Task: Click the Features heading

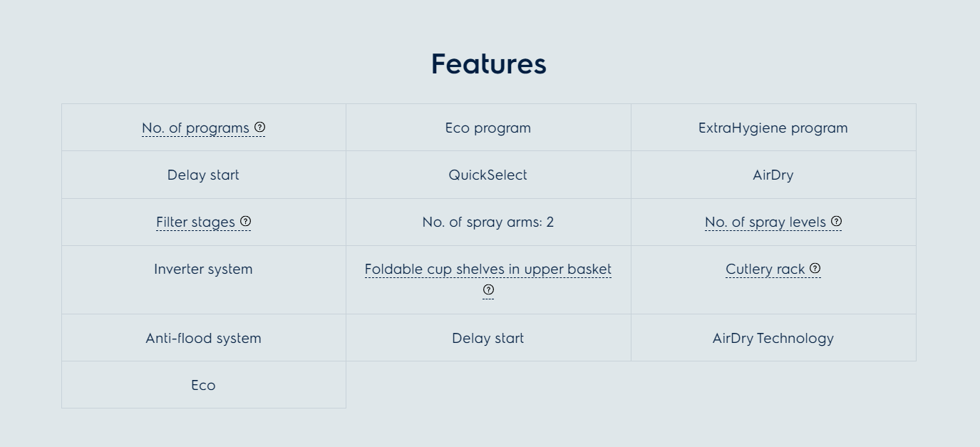Action: point(488,64)
